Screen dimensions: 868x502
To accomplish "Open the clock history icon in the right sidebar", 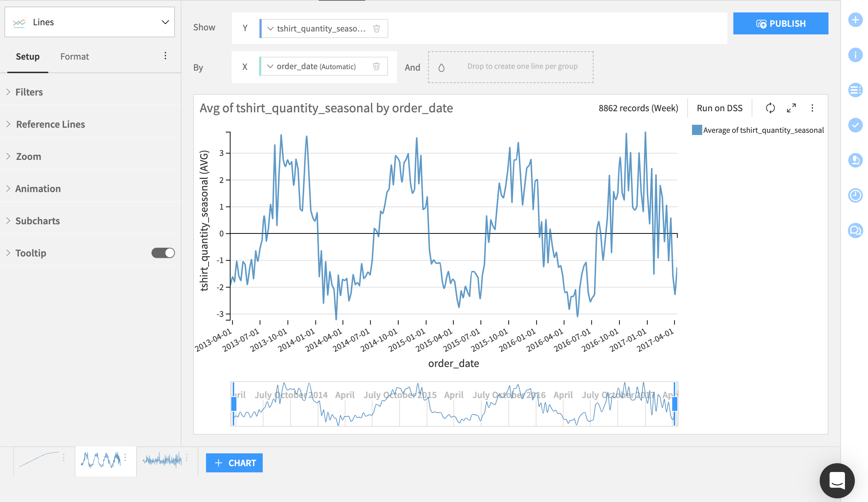I will point(856,195).
